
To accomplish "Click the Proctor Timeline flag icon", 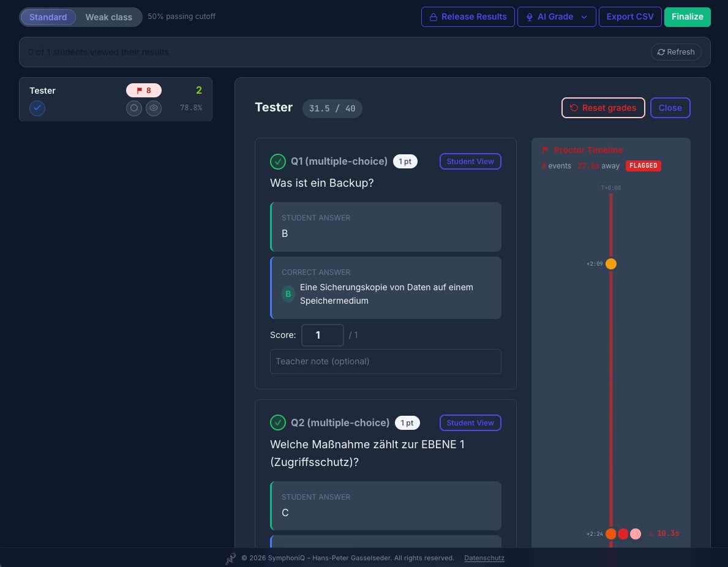I will click(x=545, y=150).
